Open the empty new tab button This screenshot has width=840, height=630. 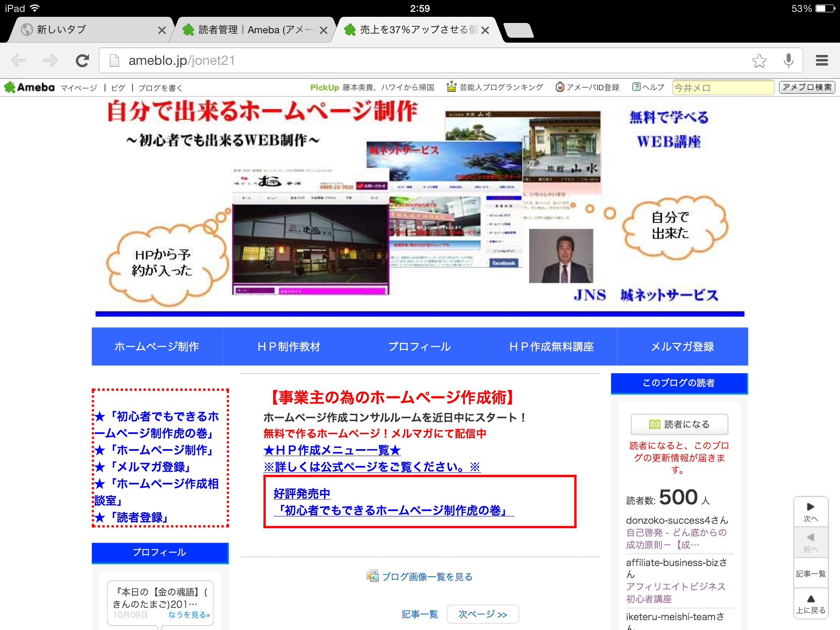518,30
